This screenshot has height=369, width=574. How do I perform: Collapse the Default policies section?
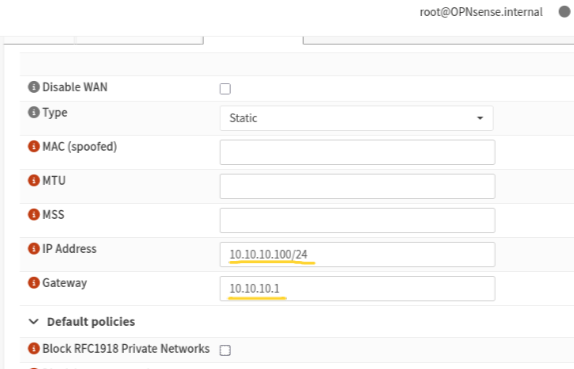[34, 322]
